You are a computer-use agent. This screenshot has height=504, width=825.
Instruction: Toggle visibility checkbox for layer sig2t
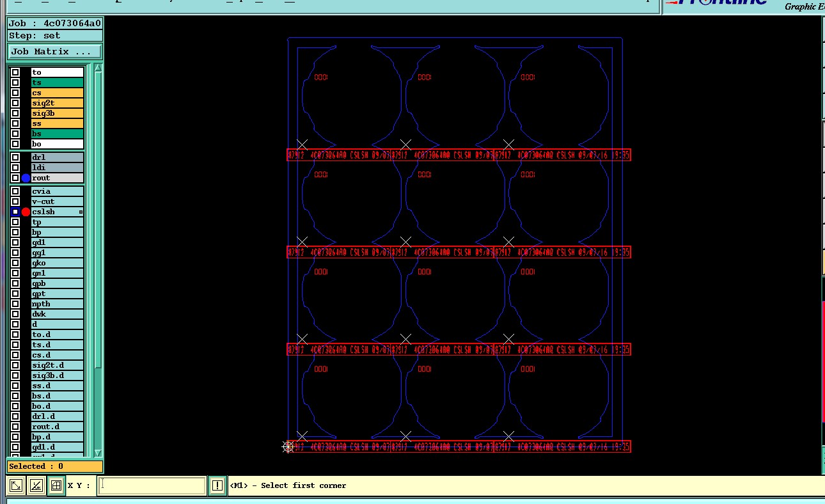(15, 103)
